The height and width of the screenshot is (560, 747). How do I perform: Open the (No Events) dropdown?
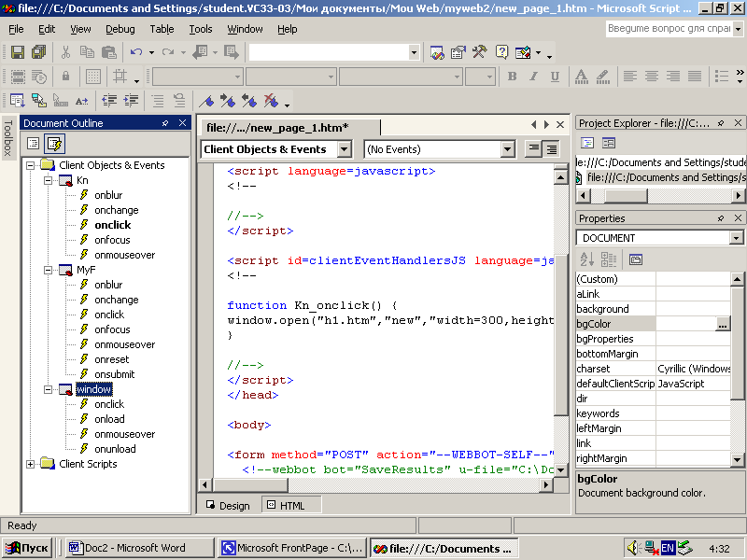tap(508, 149)
